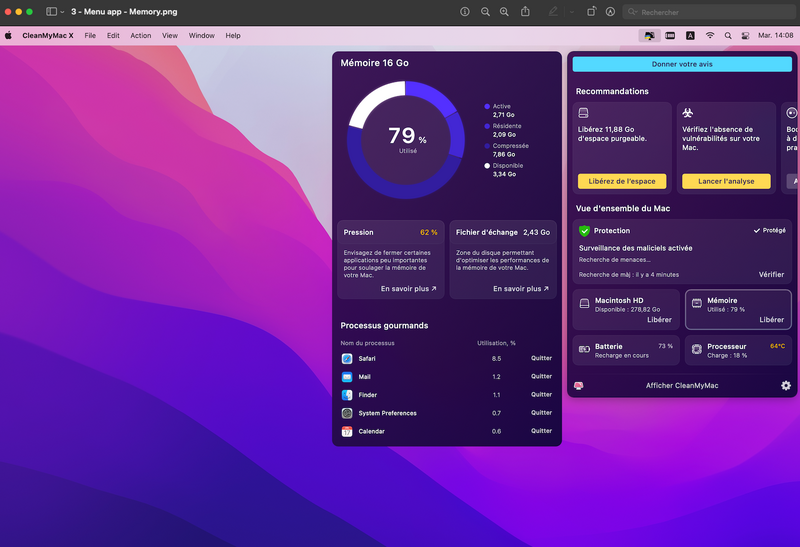
Task: Open the Processeur card
Action: point(738,351)
